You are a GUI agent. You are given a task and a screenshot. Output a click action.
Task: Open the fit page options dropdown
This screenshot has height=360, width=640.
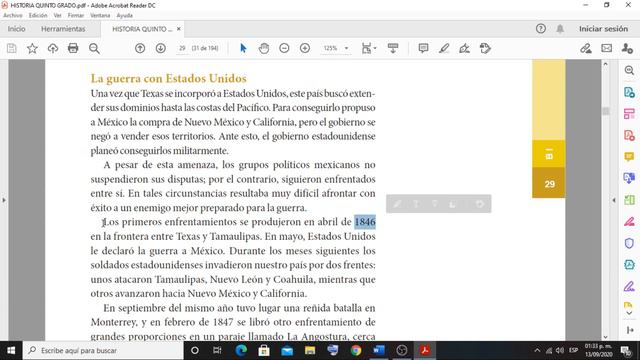(369, 48)
